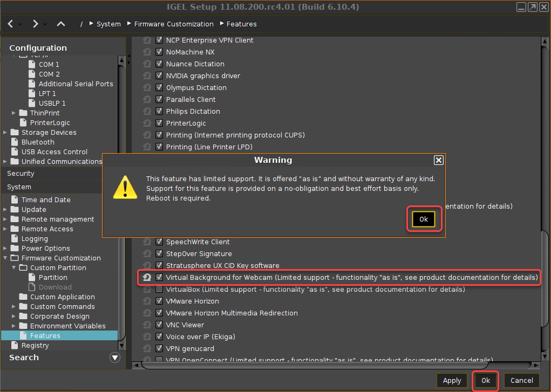Collapse the Firmware Customization tree node
The height and width of the screenshot is (392, 551).
[x=5, y=258]
